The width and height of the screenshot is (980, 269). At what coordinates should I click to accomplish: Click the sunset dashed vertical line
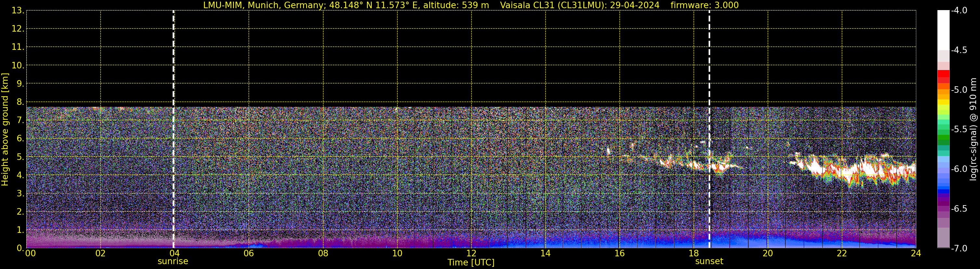[x=709, y=114]
